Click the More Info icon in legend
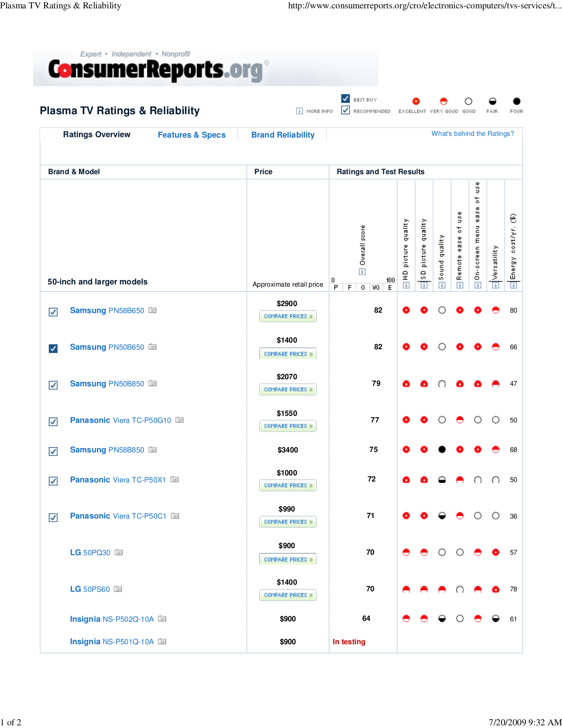Screen dimensions: 562x728 [x=300, y=111]
